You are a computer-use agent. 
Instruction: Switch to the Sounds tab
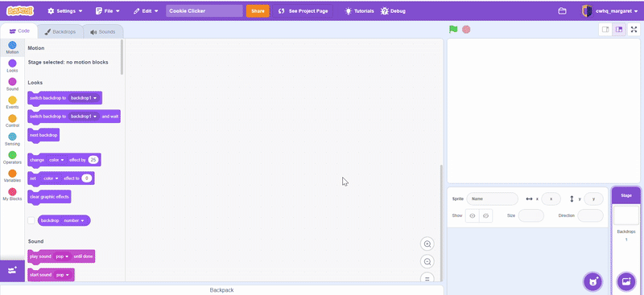(103, 31)
